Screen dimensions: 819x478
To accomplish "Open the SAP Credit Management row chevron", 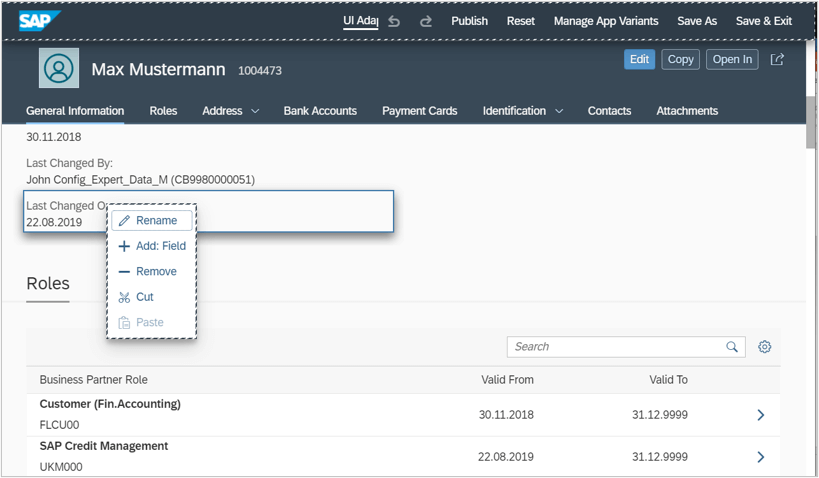I will (x=761, y=457).
